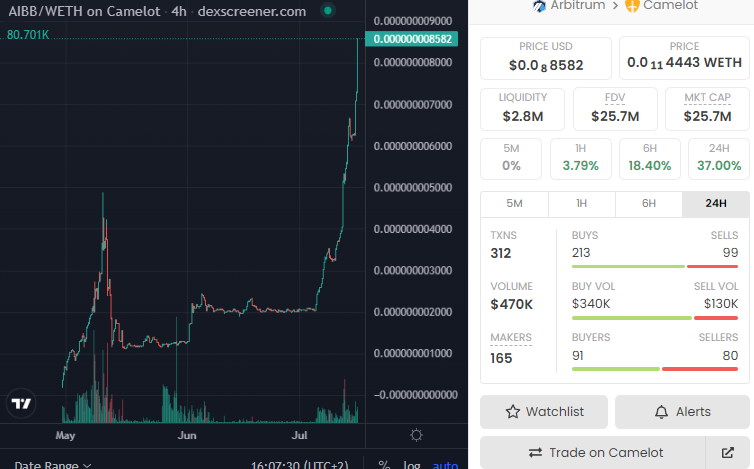Click the star icon in Watchlist button
Screen dimensions: 754x469
pyautogui.click(x=513, y=412)
